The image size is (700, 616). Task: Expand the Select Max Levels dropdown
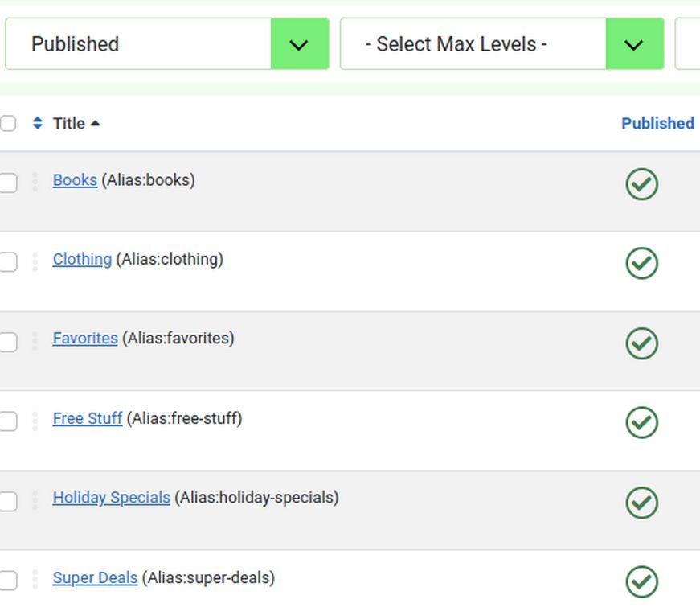click(x=501, y=44)
